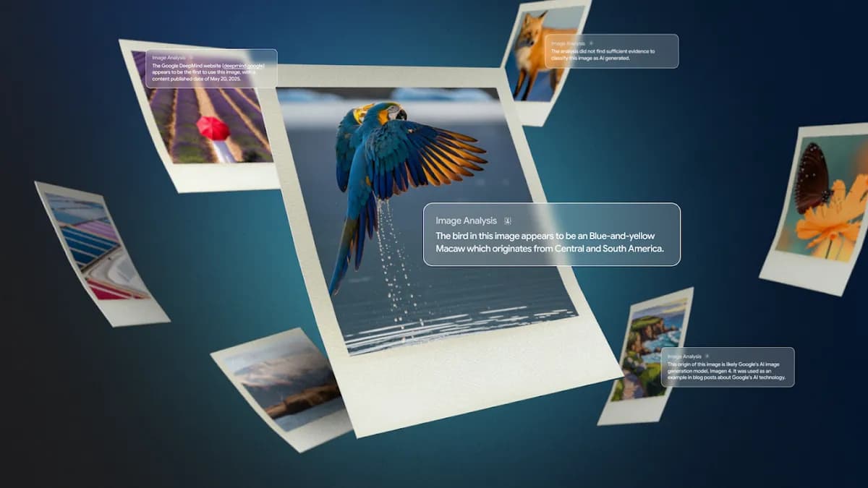The height and width of the screenshot is (488, 868).
Task: Click the dark butterfly on the orange flower
Action: 813,176
